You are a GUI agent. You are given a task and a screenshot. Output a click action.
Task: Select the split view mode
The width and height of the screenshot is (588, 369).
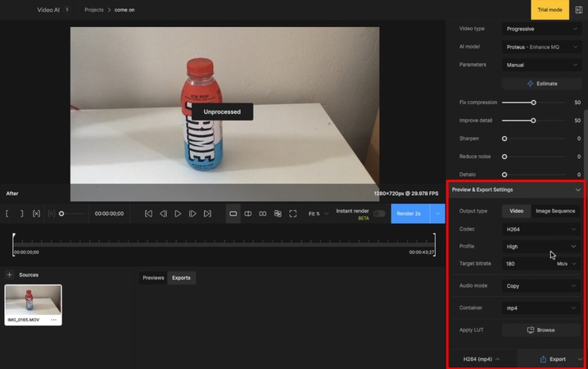(248, 213)
